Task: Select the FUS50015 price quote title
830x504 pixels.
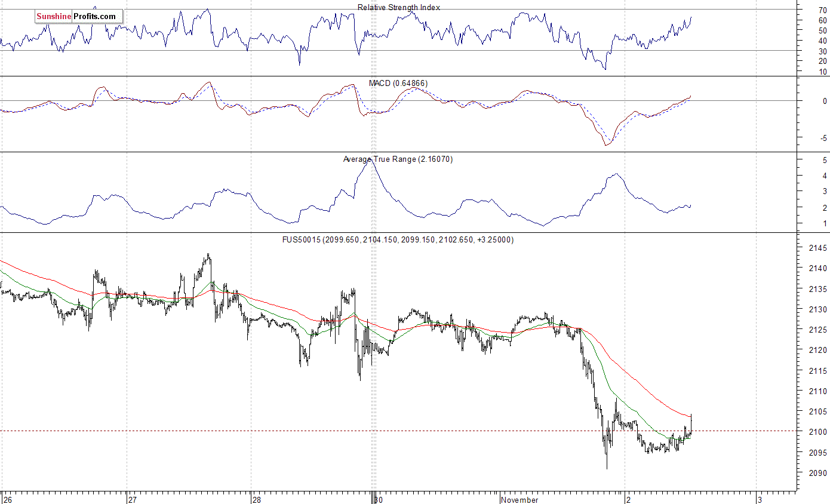Action: pos(398,239)
